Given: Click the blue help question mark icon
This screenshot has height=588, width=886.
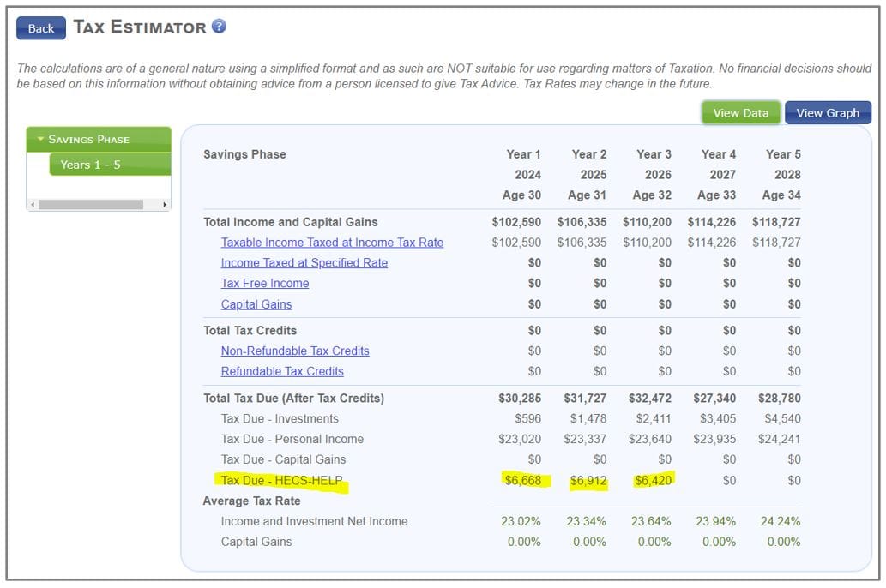Looking at the screenshot, I should (219, 27).
